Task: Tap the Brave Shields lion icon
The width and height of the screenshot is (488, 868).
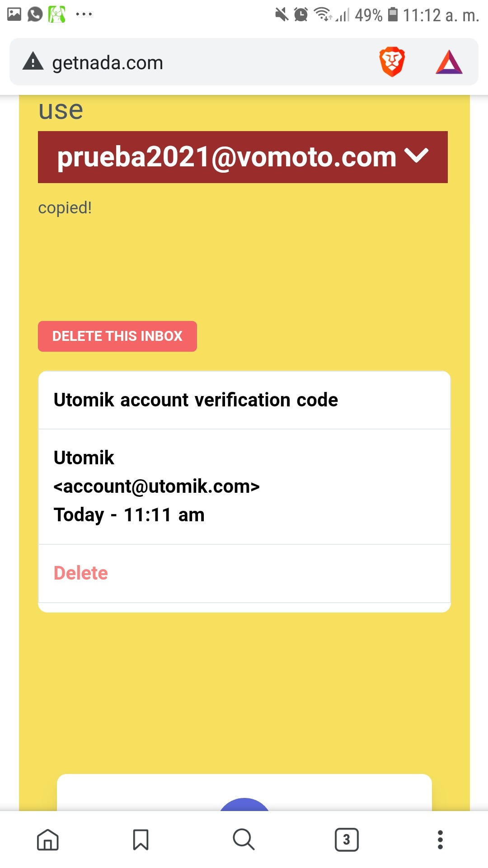Action: pos(392,62)
